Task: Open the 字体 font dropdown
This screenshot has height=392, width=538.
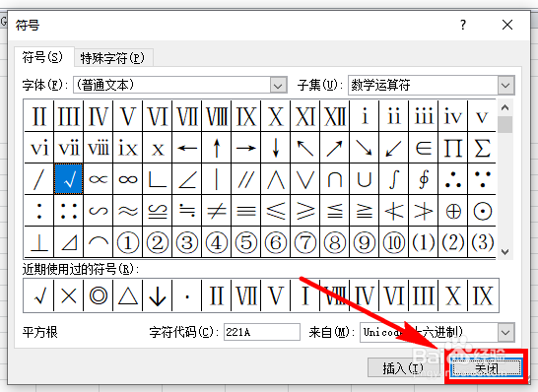Action: [x=278, y=85]
